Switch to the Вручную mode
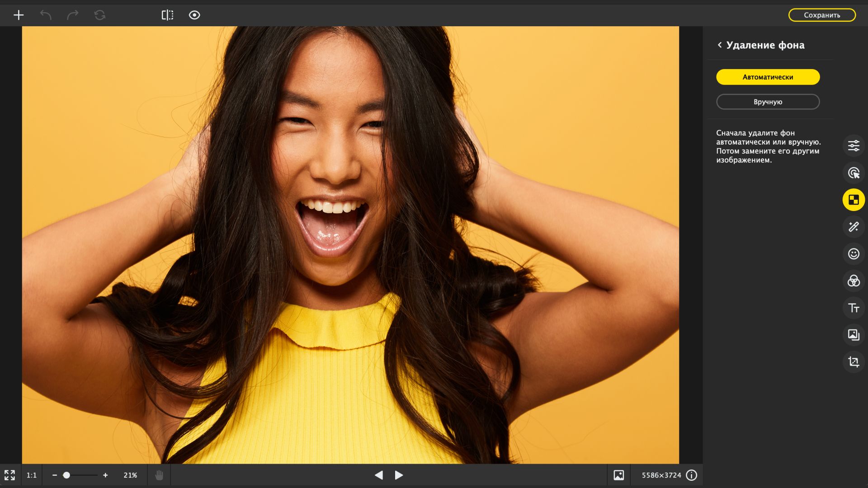Viewport: 868px width, 488px height. [768, 102]
